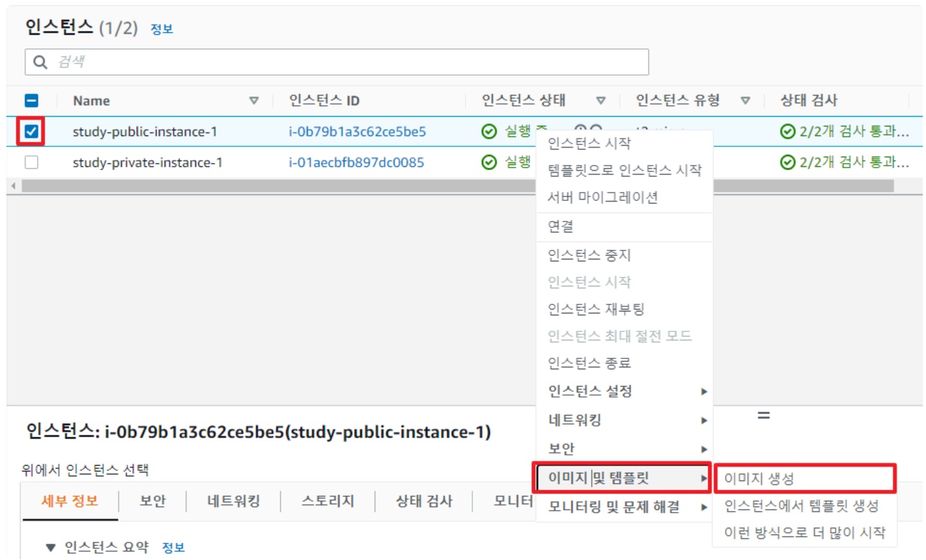926x560 pixels.
Task: Collapse the 인스턴스 요약 section triangle
Action: (x=51, y=548)
